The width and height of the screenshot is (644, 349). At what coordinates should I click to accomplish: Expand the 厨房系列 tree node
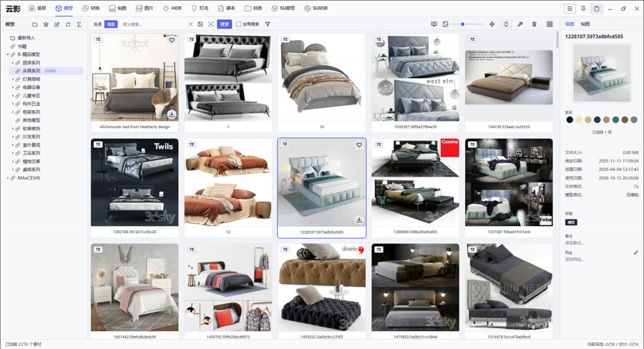click(x=13, y=63)
